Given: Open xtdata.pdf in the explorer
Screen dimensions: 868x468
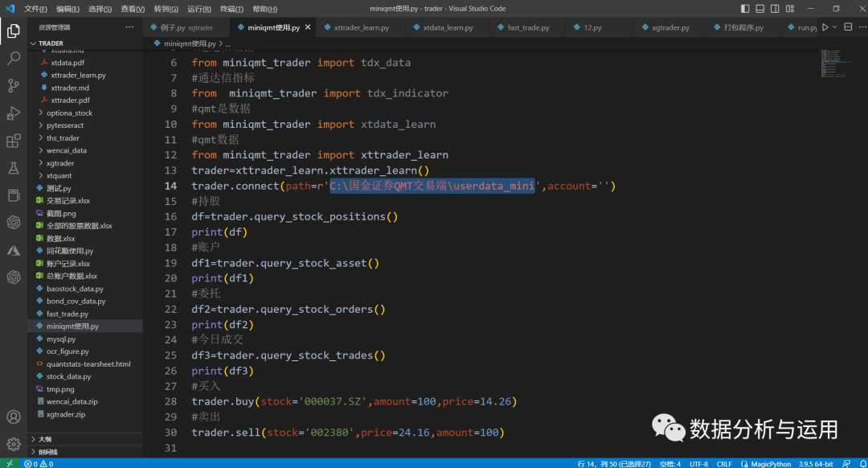Looking at the screenshot, I should click(x=68, y=63).
